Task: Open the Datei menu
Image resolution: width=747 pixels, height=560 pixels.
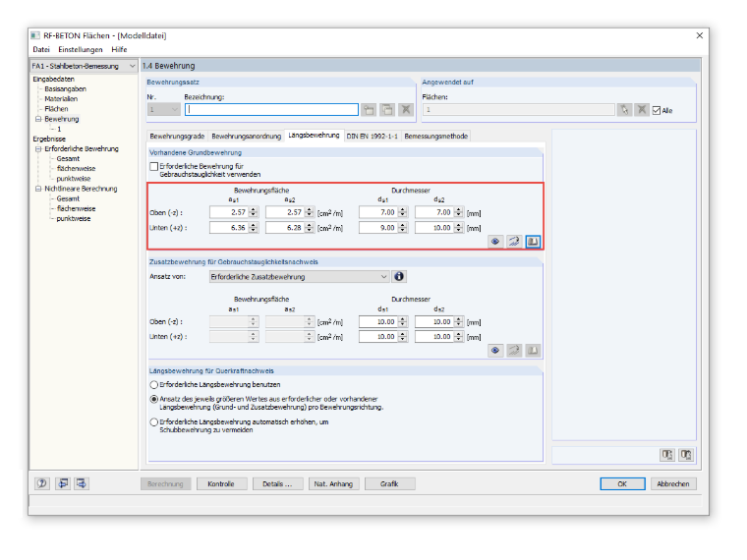Action: [41, 49]
